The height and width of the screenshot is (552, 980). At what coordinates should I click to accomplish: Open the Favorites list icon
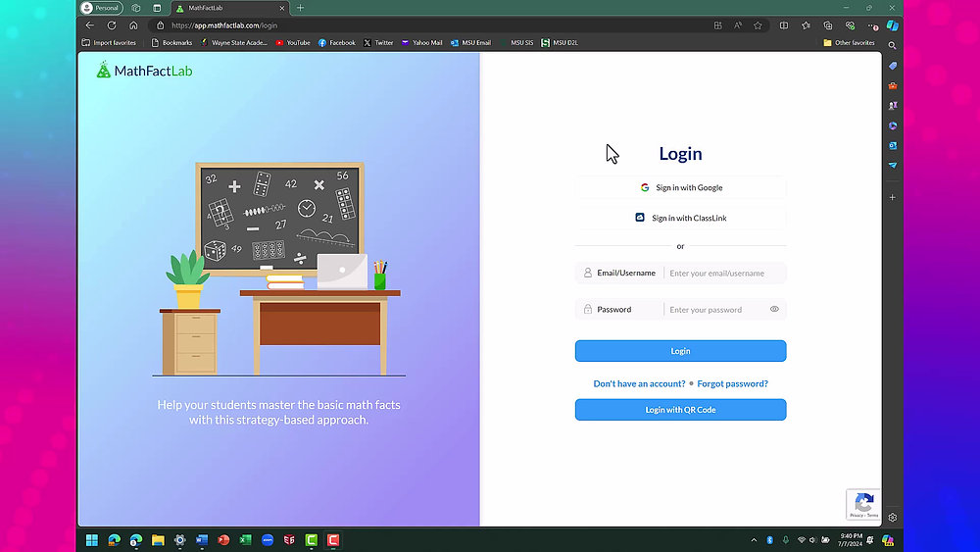point(807,25)
